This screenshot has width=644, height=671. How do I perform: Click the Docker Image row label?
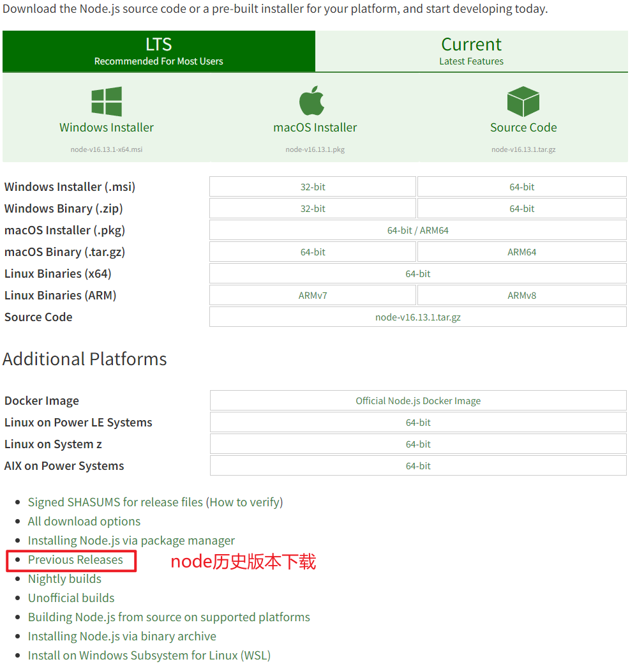[42, 401]
